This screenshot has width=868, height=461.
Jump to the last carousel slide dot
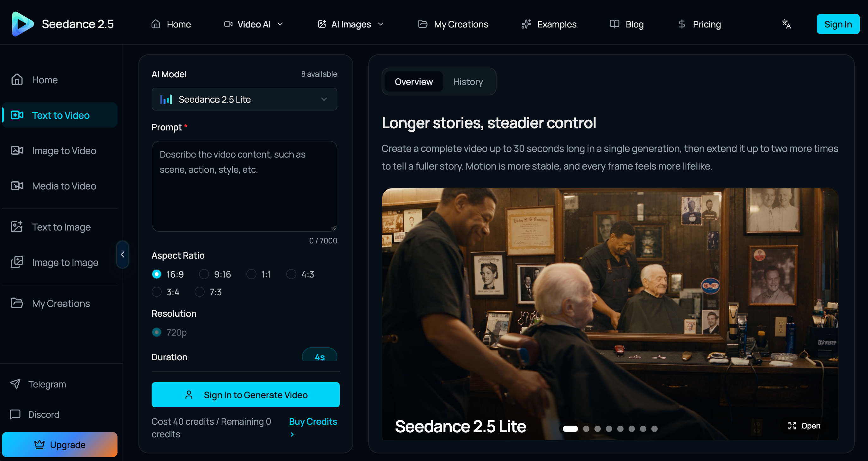(x=654, y=429)
